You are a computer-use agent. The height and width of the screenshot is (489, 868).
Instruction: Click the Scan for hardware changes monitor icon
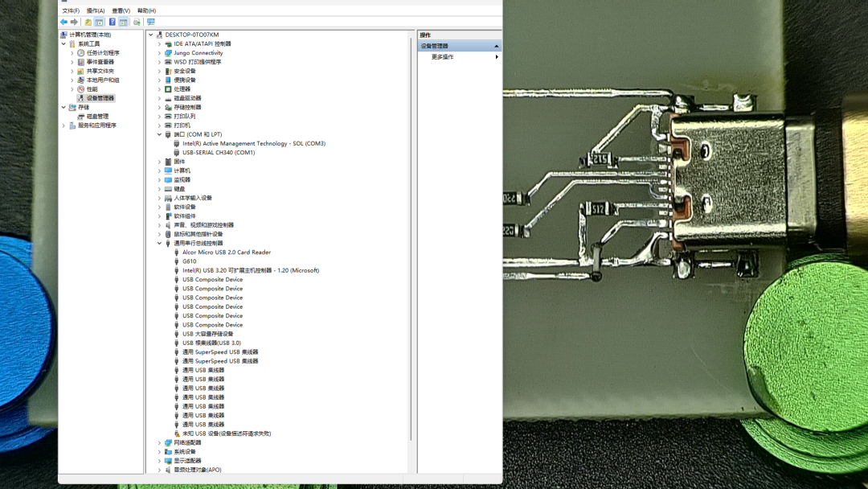pyautogui.click(x=150, y=23)
